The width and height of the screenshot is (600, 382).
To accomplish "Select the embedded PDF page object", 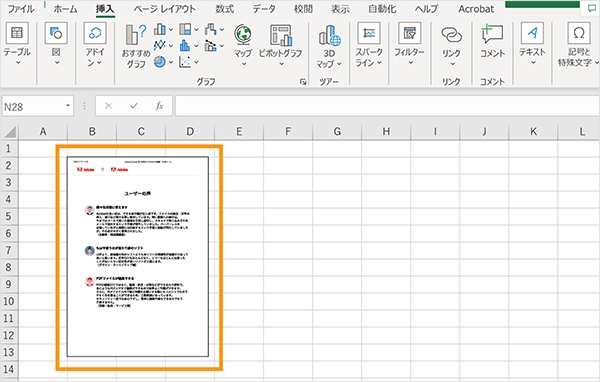I will [x=138, y=256].
